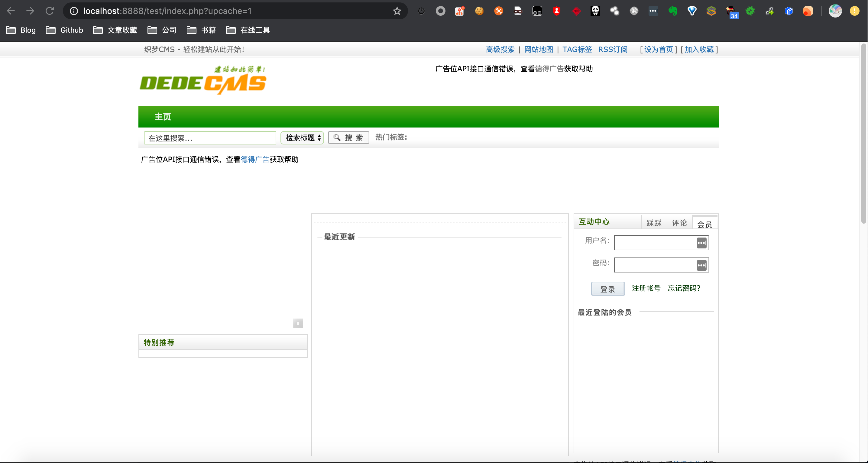Open the 文章收藏 bookmarks folder

click(115, 30)
